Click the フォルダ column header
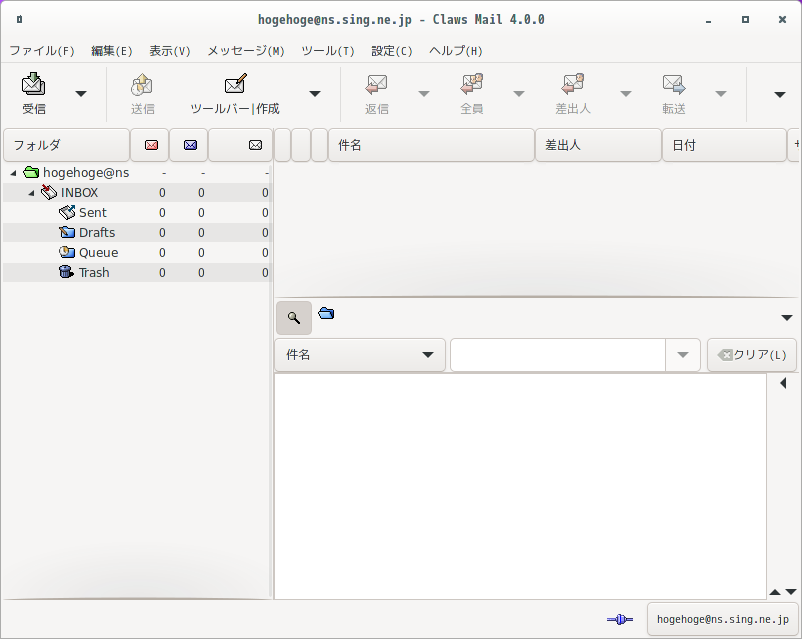802x639 pixels. tap(66, 145)
